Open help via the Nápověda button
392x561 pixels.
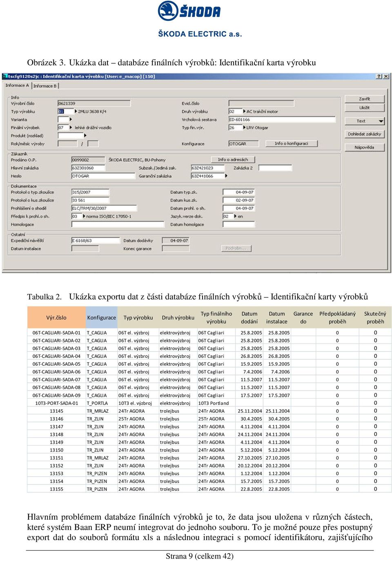coord(365,148)
